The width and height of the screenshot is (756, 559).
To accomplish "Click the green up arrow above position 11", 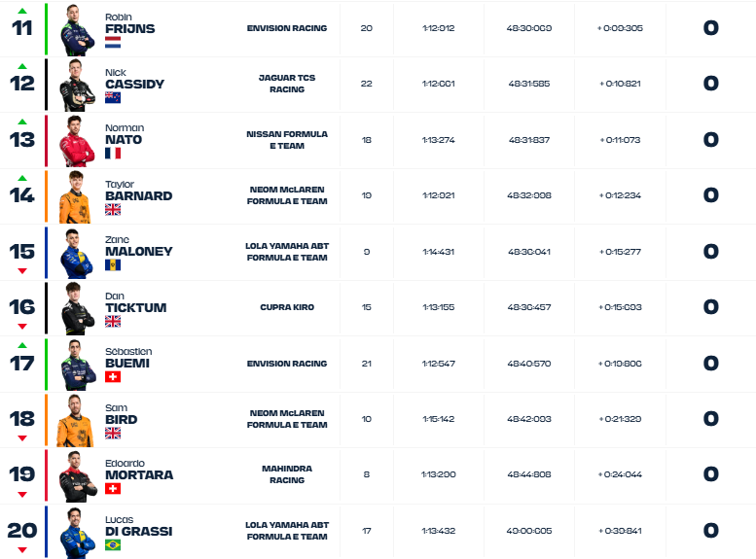I will point(22,11).
